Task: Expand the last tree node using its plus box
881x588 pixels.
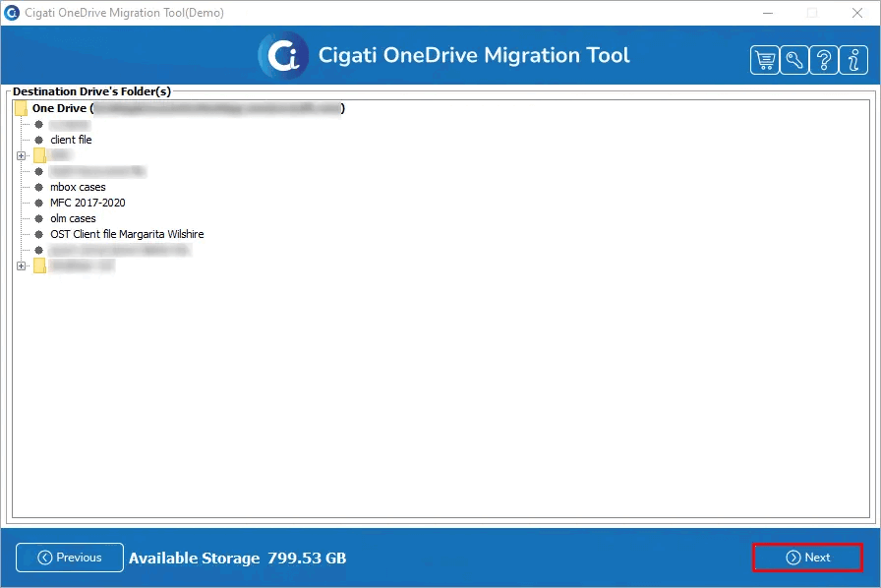Action: coord(22,265)
